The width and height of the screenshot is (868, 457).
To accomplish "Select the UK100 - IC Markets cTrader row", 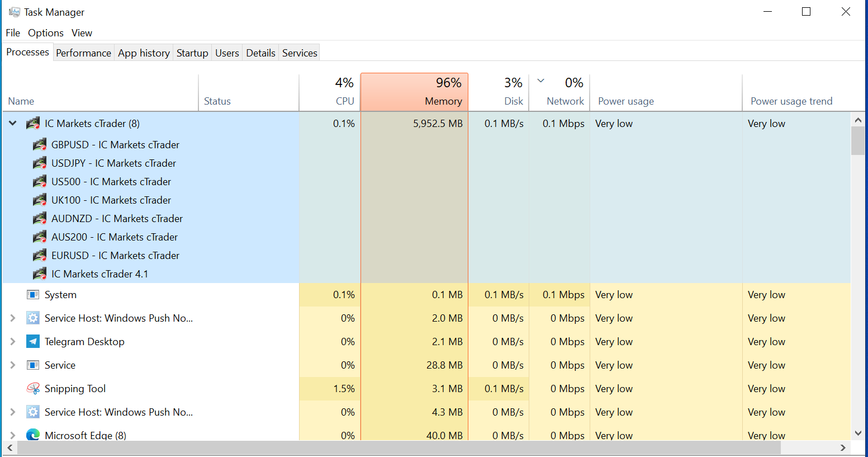I will (426, 200).
